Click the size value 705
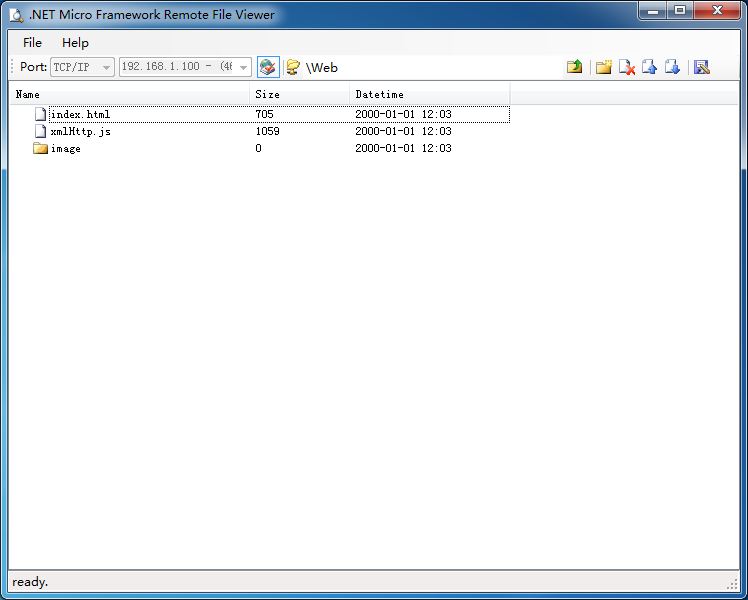Screen dimensions: 748x600 (x=264, y=114)
